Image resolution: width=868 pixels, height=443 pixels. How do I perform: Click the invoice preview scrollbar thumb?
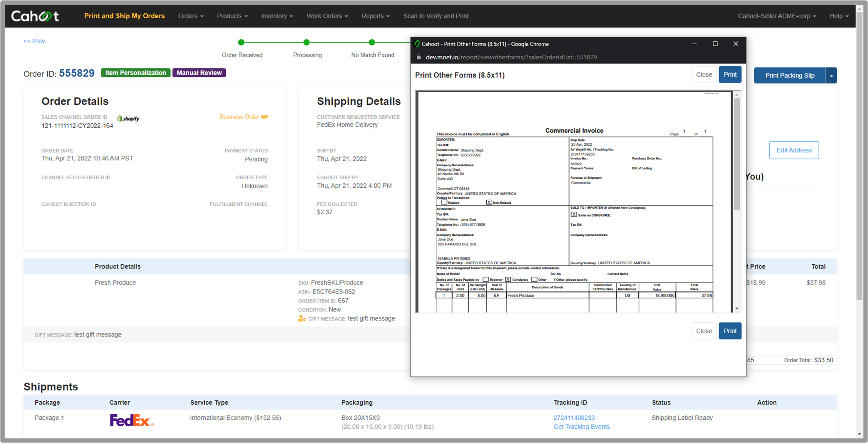737,154
